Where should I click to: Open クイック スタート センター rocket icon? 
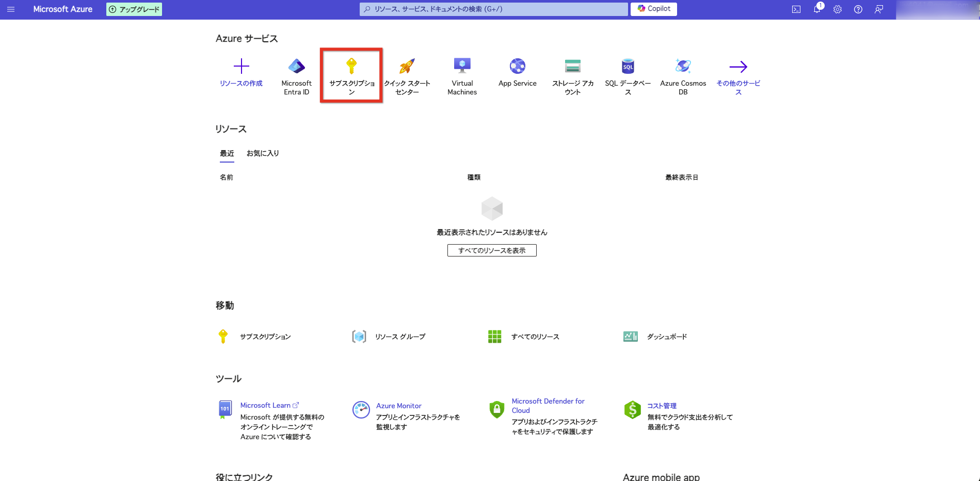[x=407, y=66]
